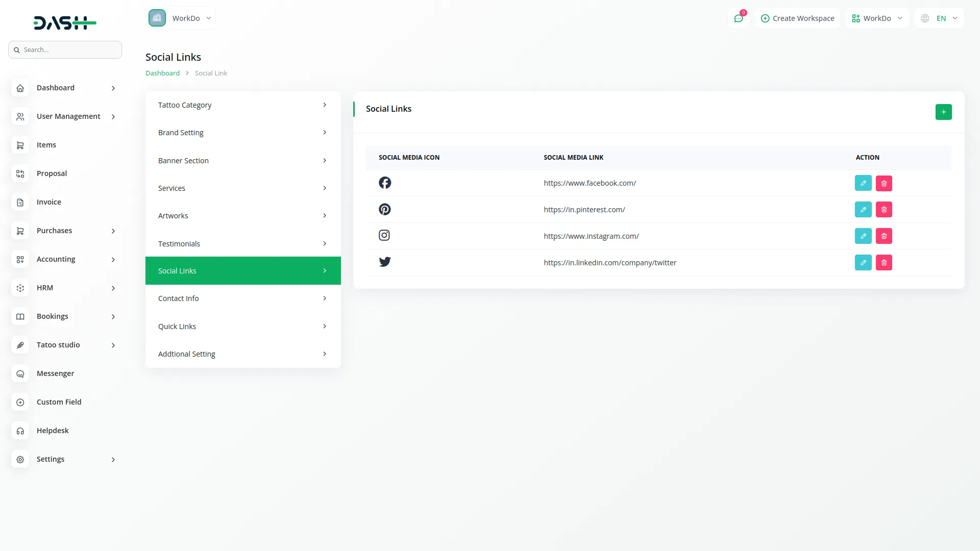Open the Brand Setting section
This screenshot has height=551, width=980.
point(243,133)
